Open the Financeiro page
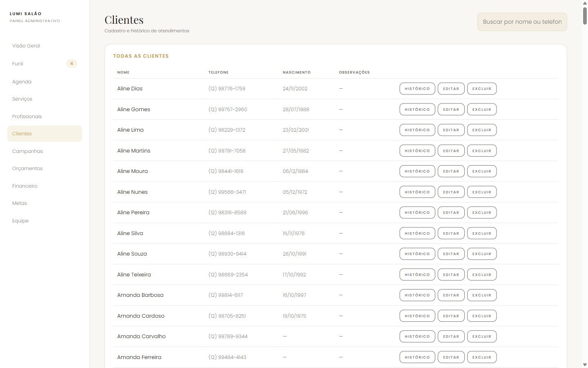 tap(45, 186)
